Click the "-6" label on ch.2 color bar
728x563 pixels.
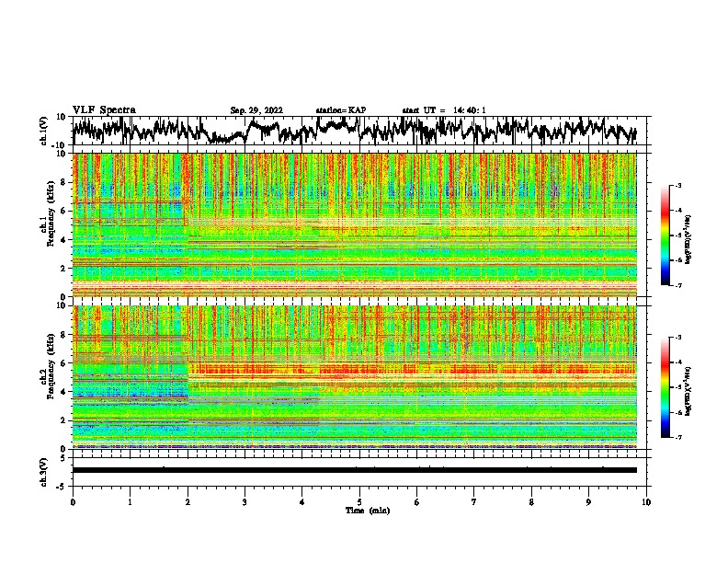click(678, 412)
